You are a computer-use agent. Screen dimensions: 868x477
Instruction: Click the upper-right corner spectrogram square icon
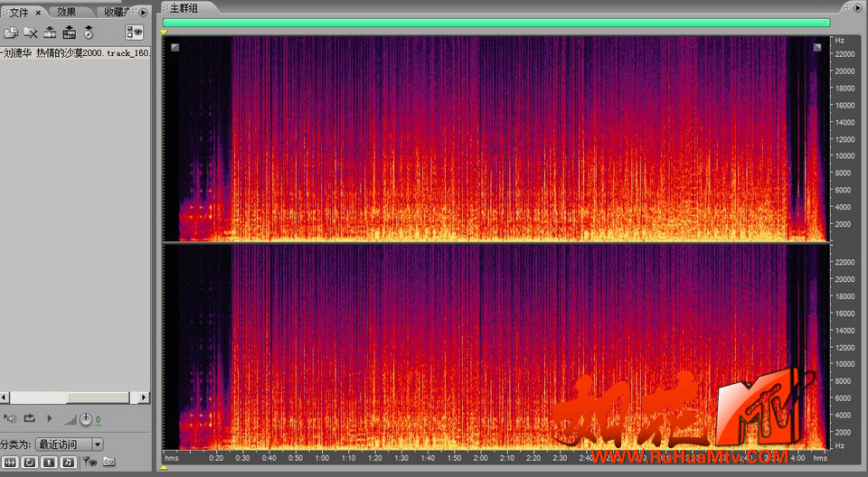click(817, 48)
